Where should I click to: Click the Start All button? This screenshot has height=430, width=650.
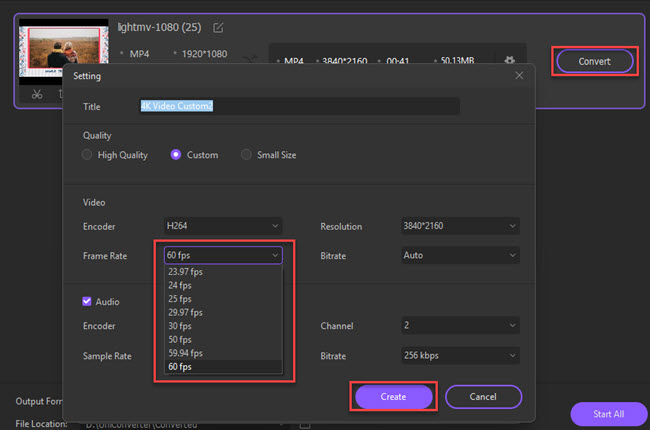click(609, 414)
